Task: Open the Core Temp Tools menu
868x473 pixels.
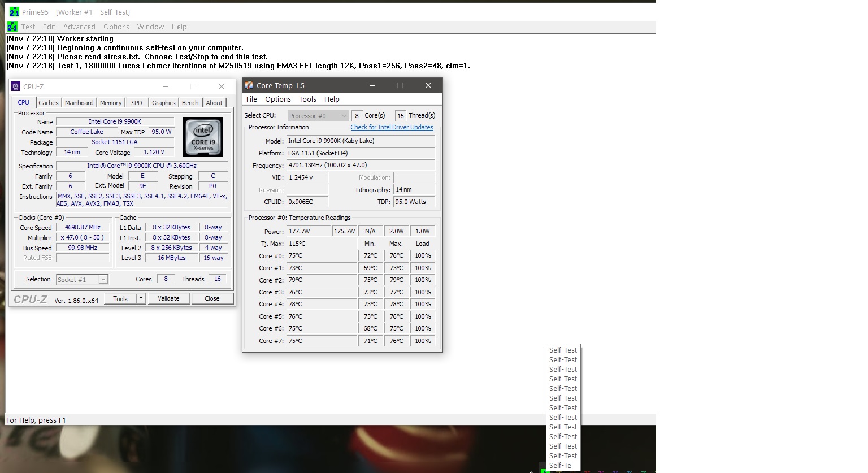Action: click(307, 99)
